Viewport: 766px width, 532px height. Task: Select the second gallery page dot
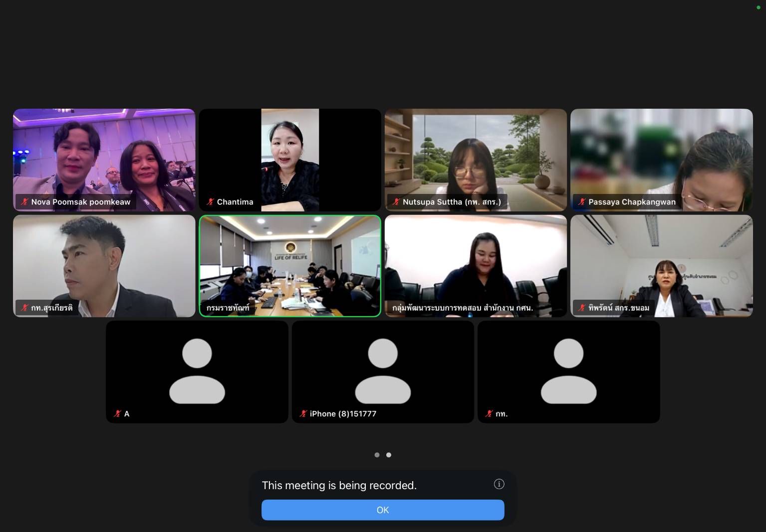point(389,455)
